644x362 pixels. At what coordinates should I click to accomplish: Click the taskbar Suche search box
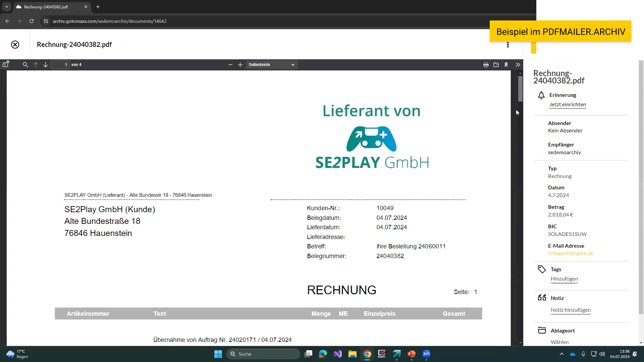tap(263, 354)
